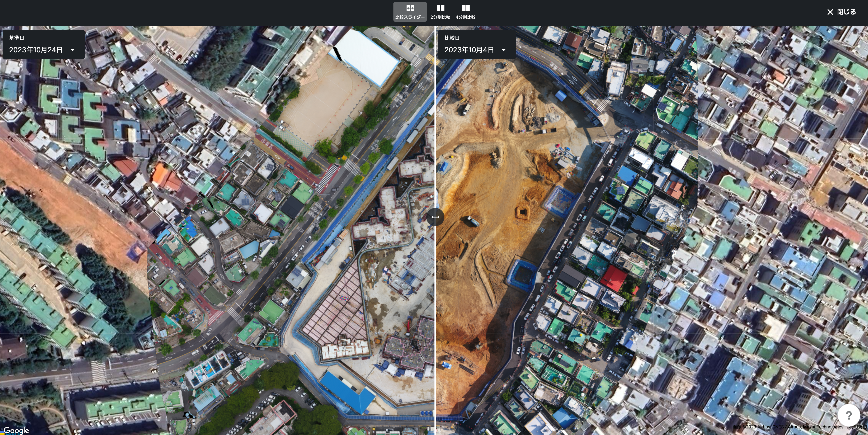The height and width of the screenshot is (435, 868).
Task: Switch to 2分割比較 two-pane split icon
Action: [440, 8]
